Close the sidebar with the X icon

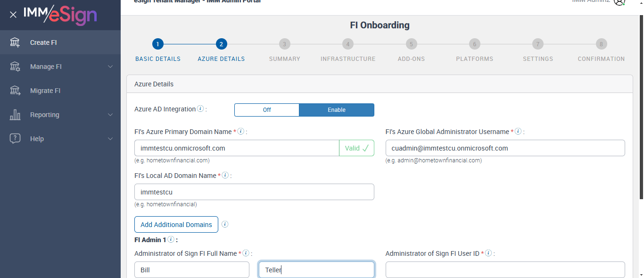tap(13, 15)
